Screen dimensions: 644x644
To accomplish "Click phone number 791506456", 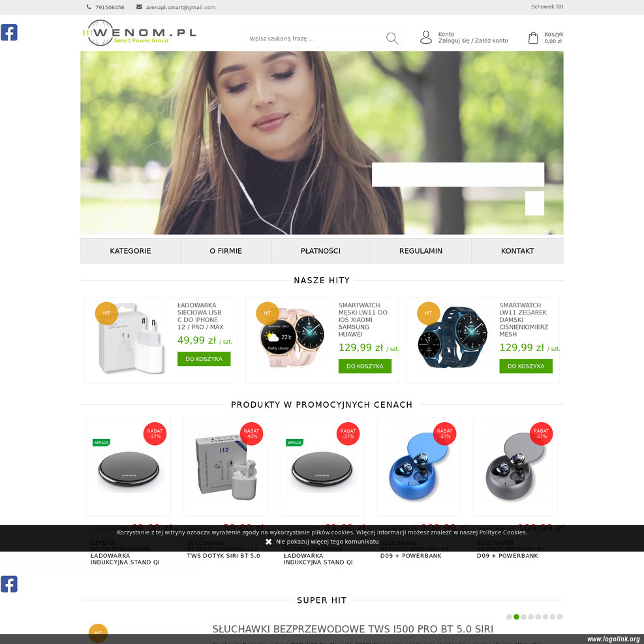I will (110, 7).
